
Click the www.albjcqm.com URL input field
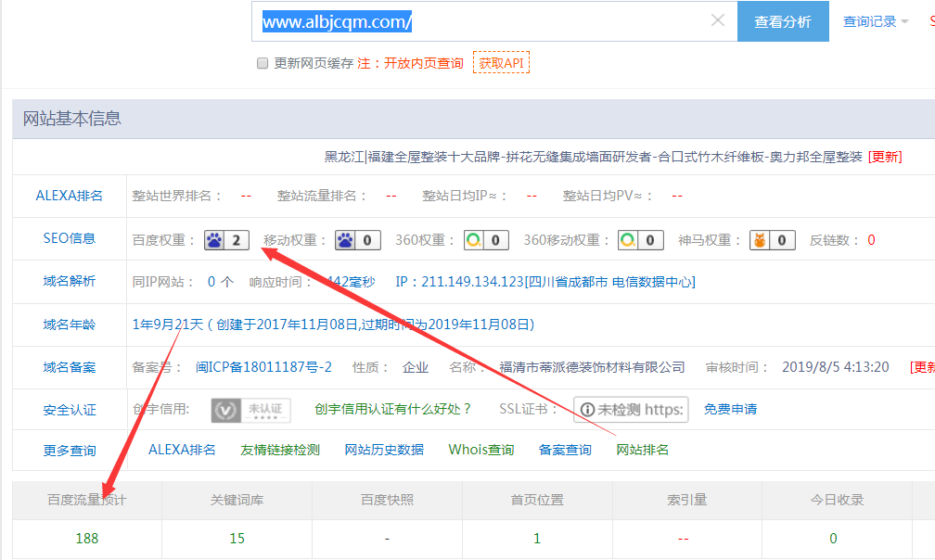(494, 21)
